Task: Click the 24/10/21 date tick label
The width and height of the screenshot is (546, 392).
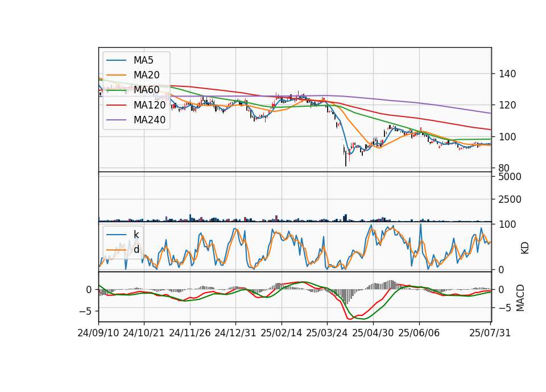Action: click(x=144, y=333)
